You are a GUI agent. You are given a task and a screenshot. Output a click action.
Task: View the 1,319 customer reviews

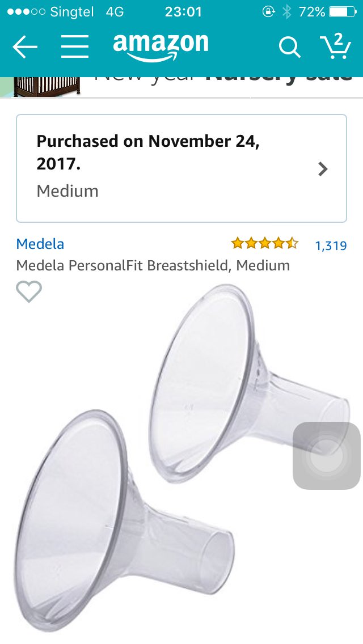click(x=331, y=245)
